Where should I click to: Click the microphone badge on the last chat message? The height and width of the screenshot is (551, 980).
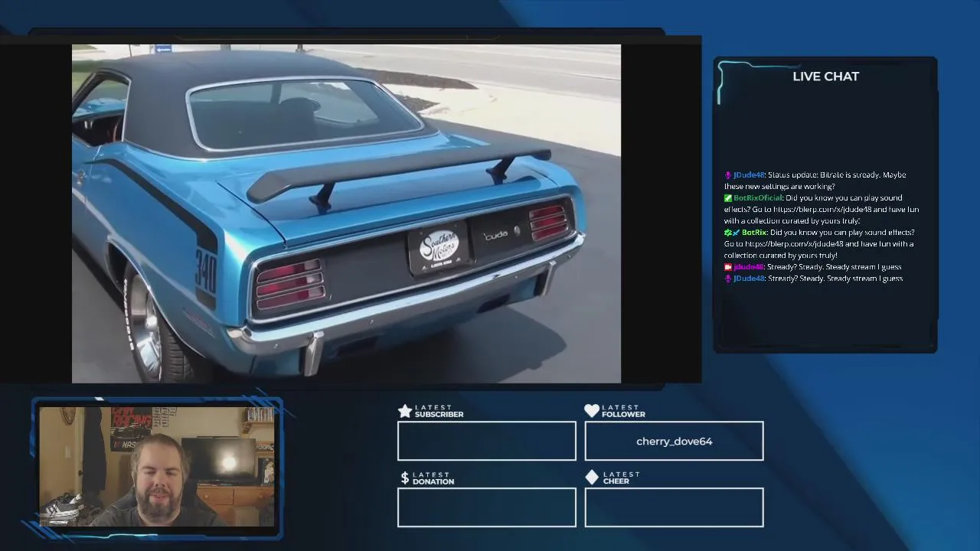(x=728, y=279)
